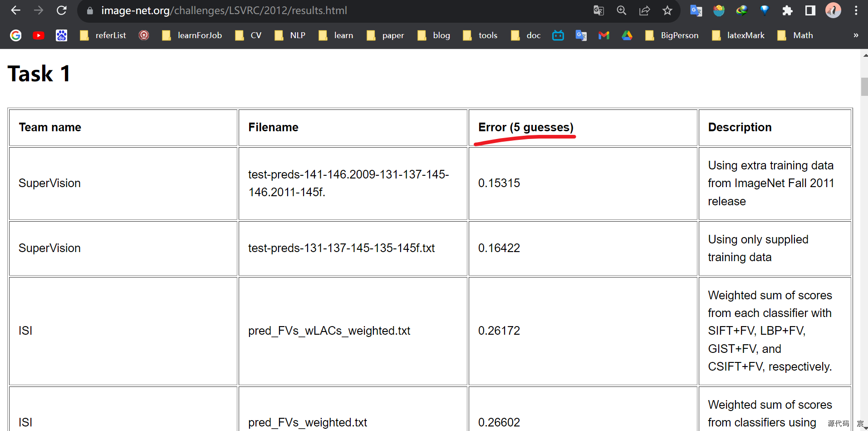Open blog bookmark folder
Screen dimensions: 868x431
434,35
